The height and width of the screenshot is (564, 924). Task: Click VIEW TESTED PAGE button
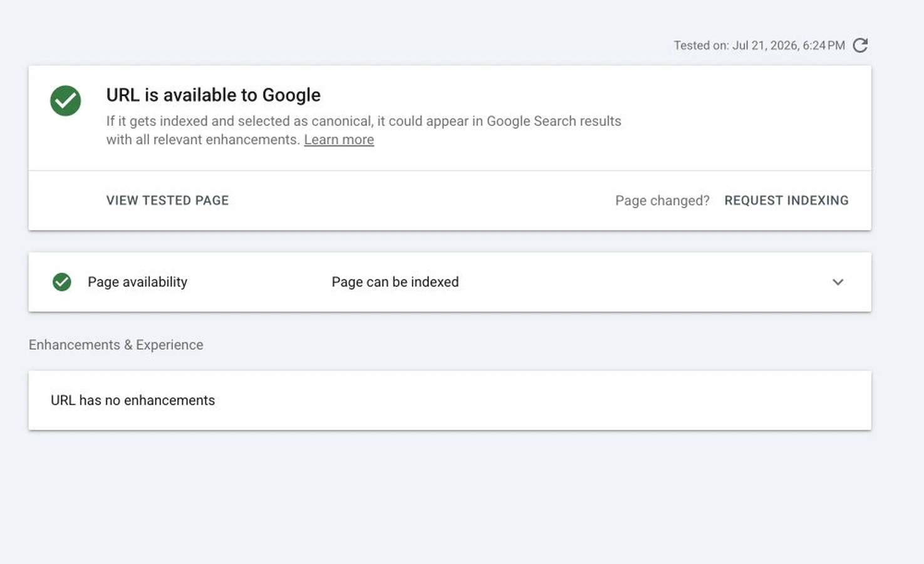[167, 201]
